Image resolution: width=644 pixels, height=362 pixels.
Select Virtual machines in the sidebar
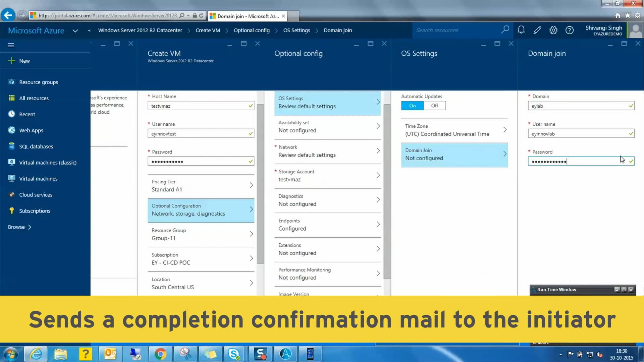(38, 178)
